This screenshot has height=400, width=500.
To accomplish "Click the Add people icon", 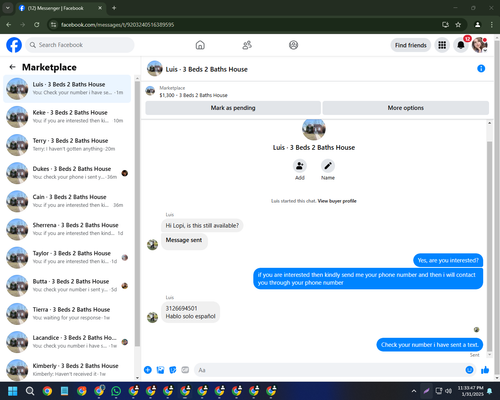I will pyautogui.click(x=300, y=166).
